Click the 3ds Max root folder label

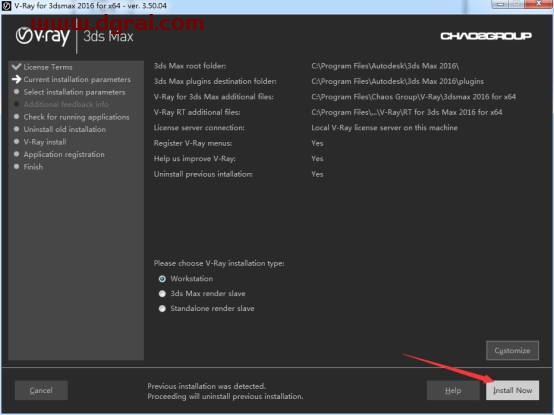(190, 66)
